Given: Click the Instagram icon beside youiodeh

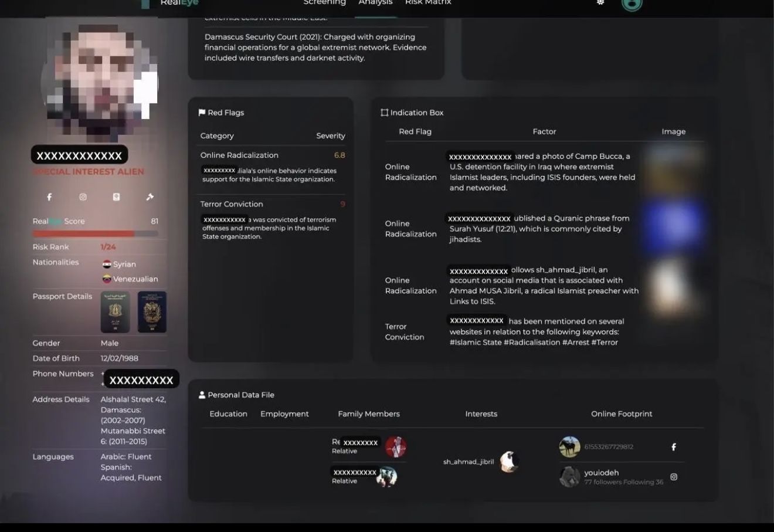Looking at the screenshot, I should tap(673, 477).
